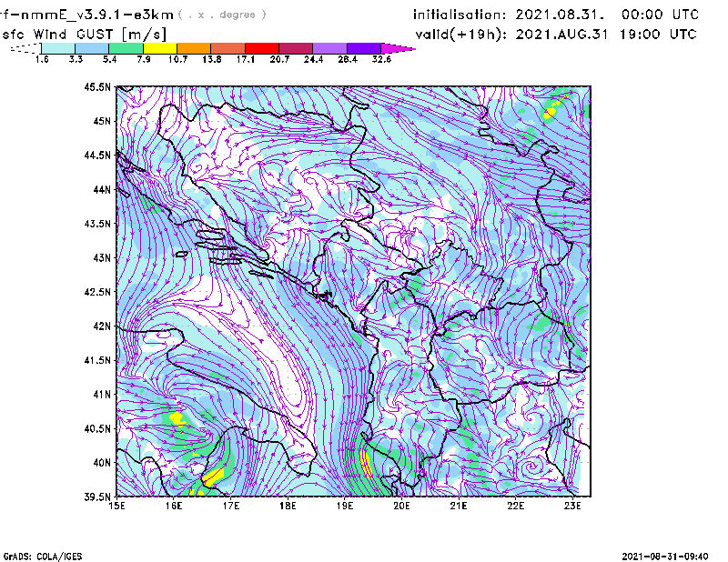This screenshot has height=562, width=728.
Task: Click the 19E longitude label
Action: point(345,506)
